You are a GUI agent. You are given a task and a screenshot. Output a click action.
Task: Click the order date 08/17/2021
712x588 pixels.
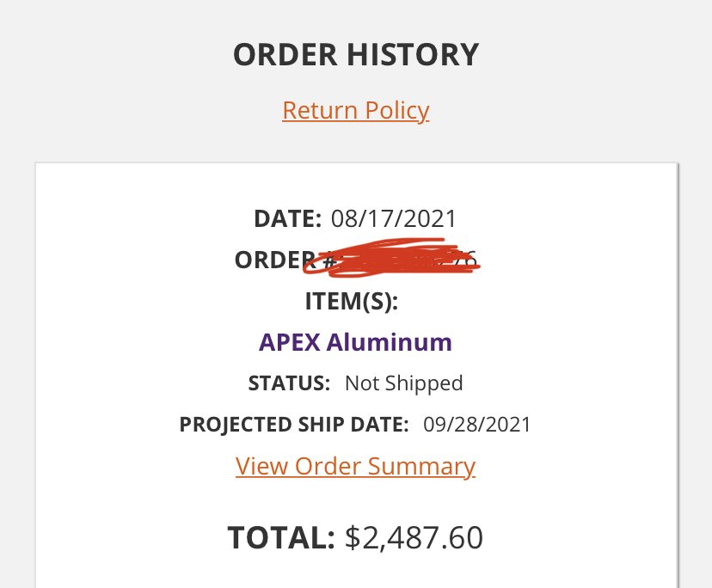[395, 218]
